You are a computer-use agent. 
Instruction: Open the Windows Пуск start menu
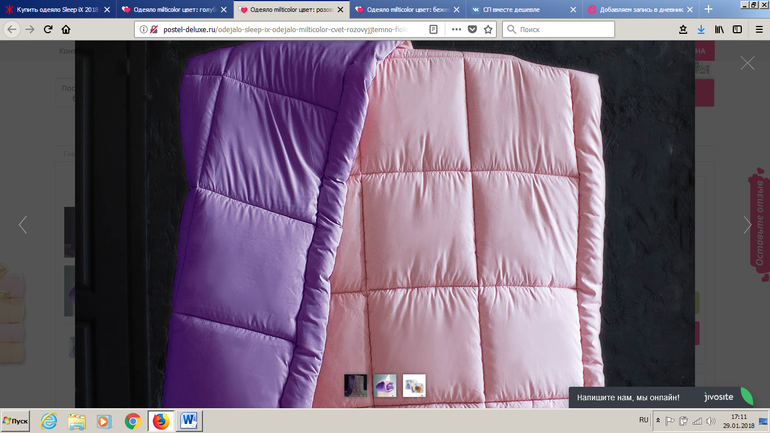[16, 421]
